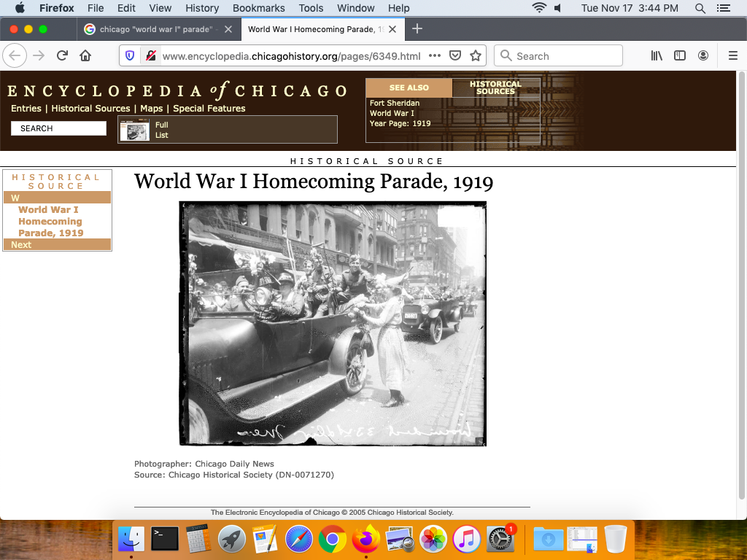Image resolution: width=747 pixels, height=560 pixels.
Task: Open Firefox hamburger application menu
Action: [x=733, y=56]
